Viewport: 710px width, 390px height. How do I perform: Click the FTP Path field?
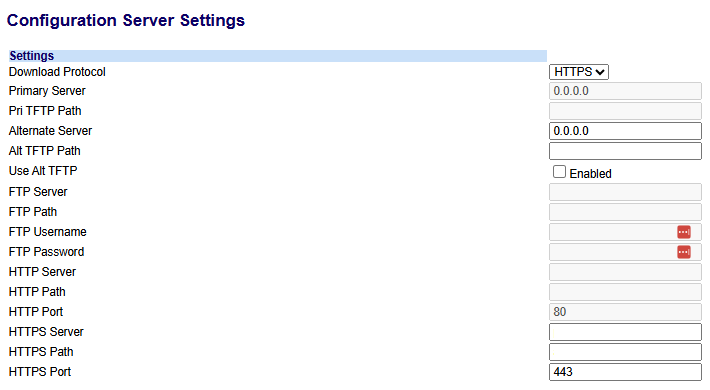[x=625, y=212]
